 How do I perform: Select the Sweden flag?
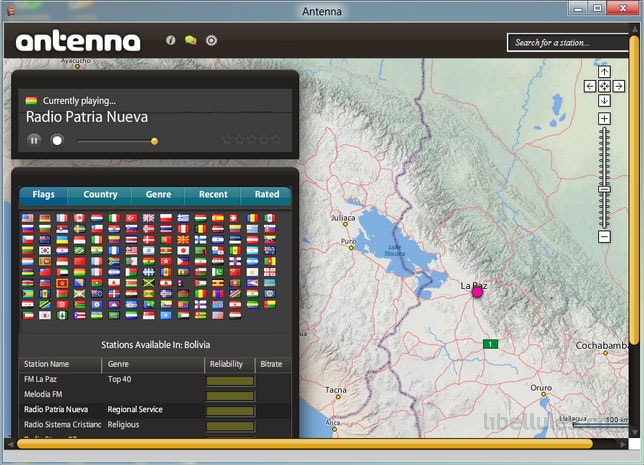click(79, 229)
